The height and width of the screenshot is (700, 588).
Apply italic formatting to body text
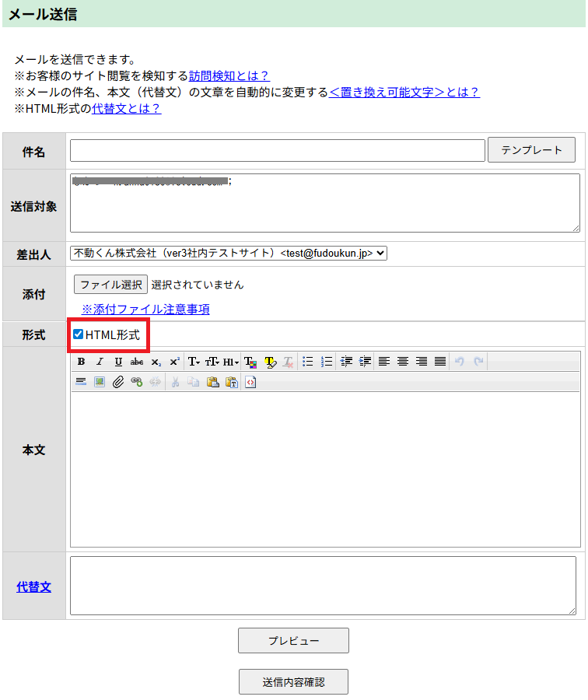[x=100, y=362]
